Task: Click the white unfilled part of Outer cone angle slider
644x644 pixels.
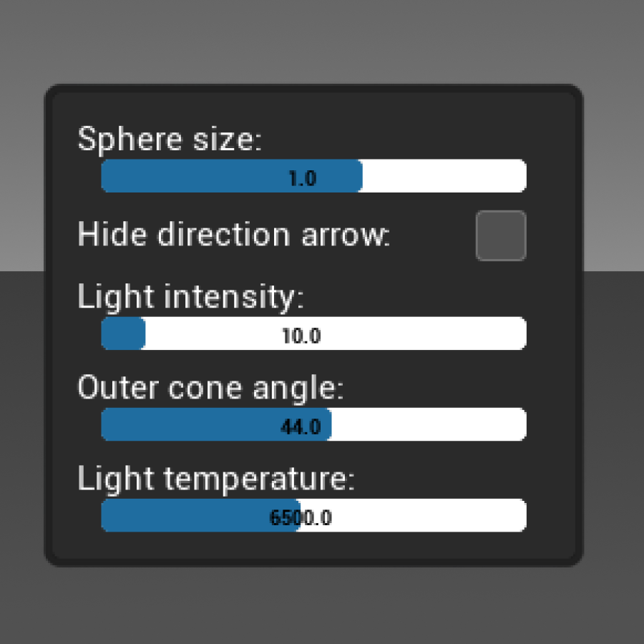Action: [429, 425]
